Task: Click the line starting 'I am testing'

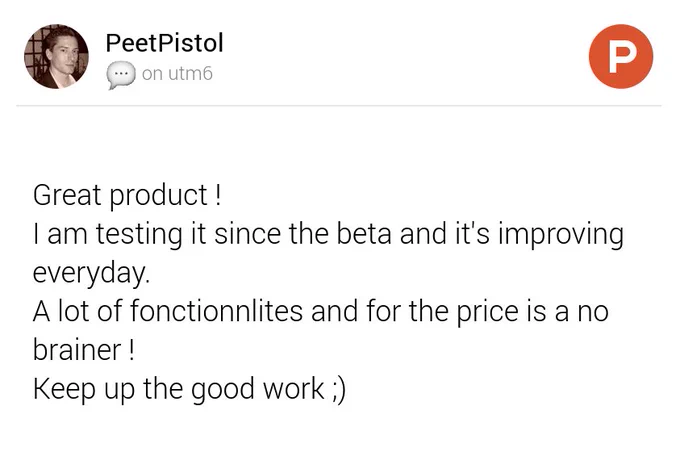Action: pyautogui.click(x=328, y=235)
